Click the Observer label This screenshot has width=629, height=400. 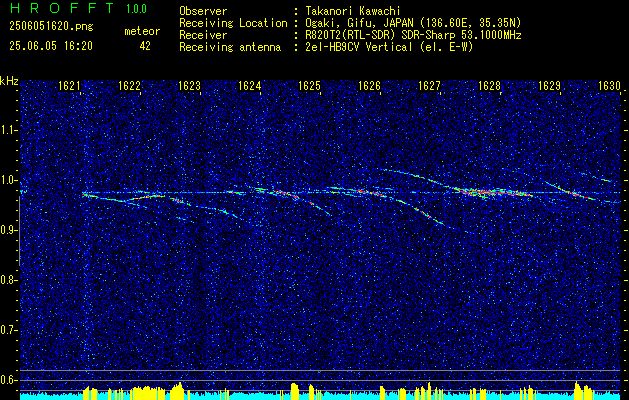(203, 11)
